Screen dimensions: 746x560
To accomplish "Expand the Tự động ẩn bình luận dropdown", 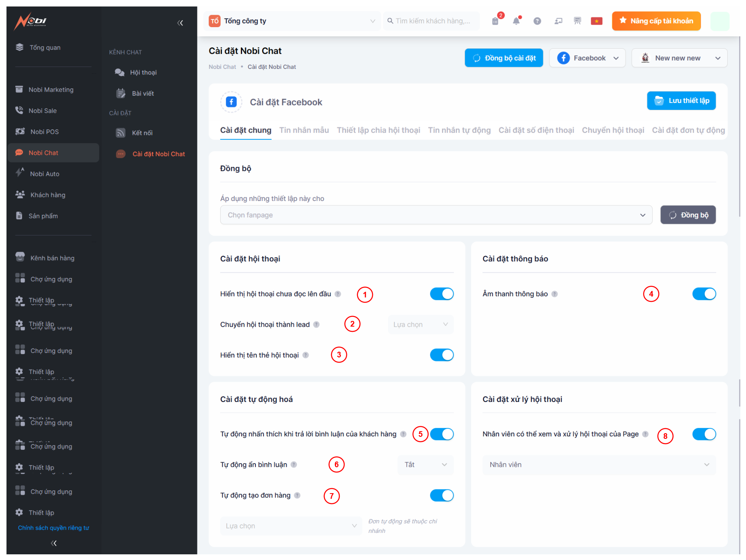I will tap(425, 465).
